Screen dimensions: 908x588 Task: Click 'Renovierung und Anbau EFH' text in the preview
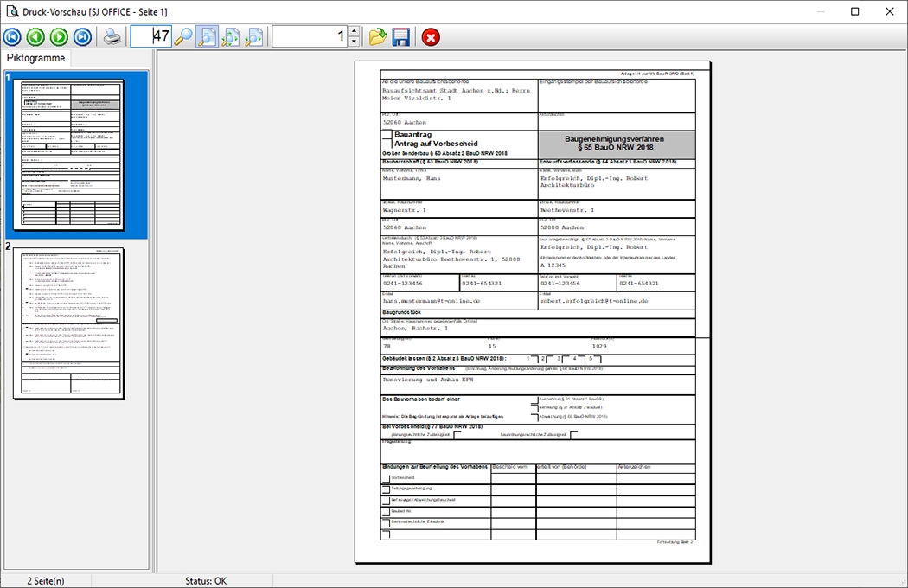[428, 380]
